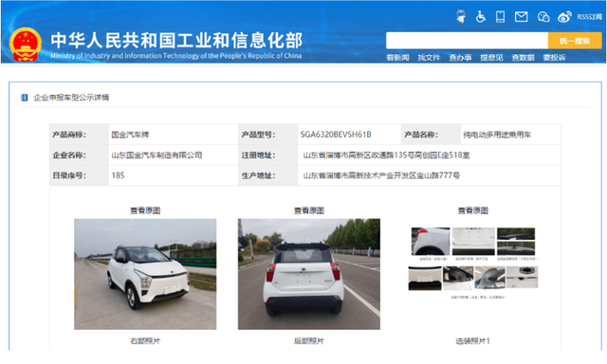Focus the site search input field

pos(467,41)
